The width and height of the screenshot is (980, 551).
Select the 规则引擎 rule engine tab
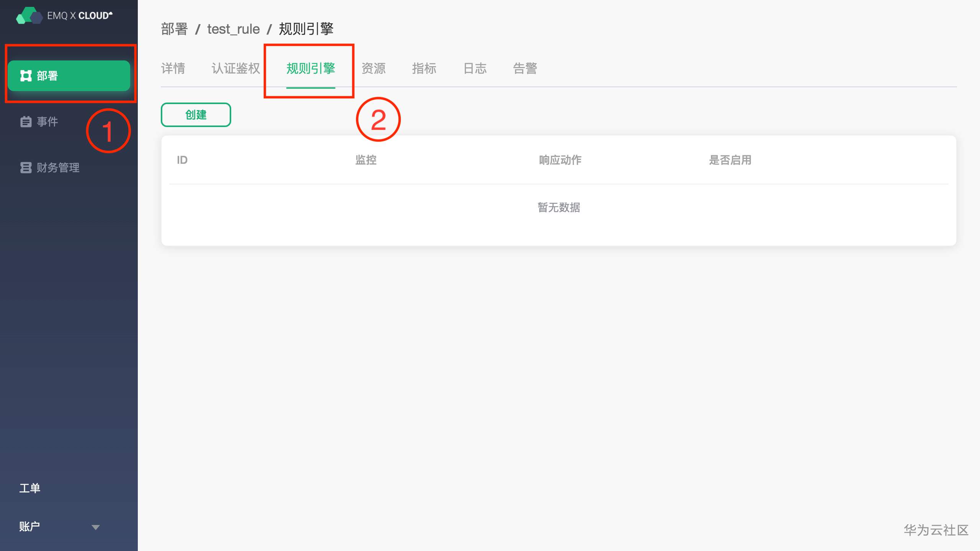(310, 68)
